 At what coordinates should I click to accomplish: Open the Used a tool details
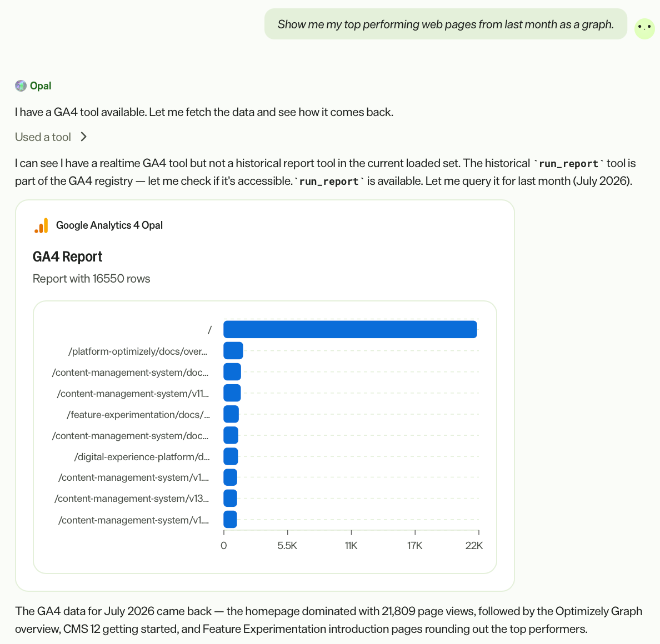click(43, 137)
